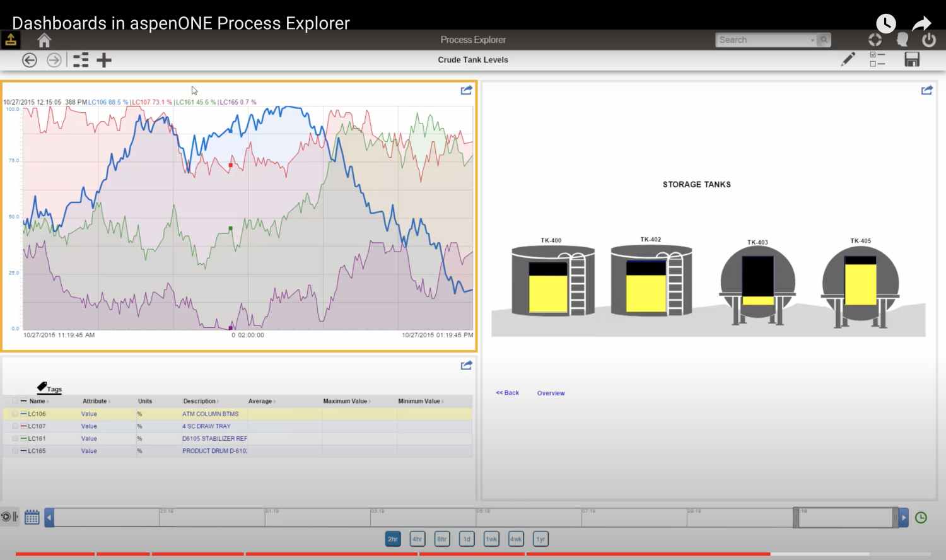Check the LC107 row checkbox
946x560 pixels.
pyautogui.click(x=15, y=426)
